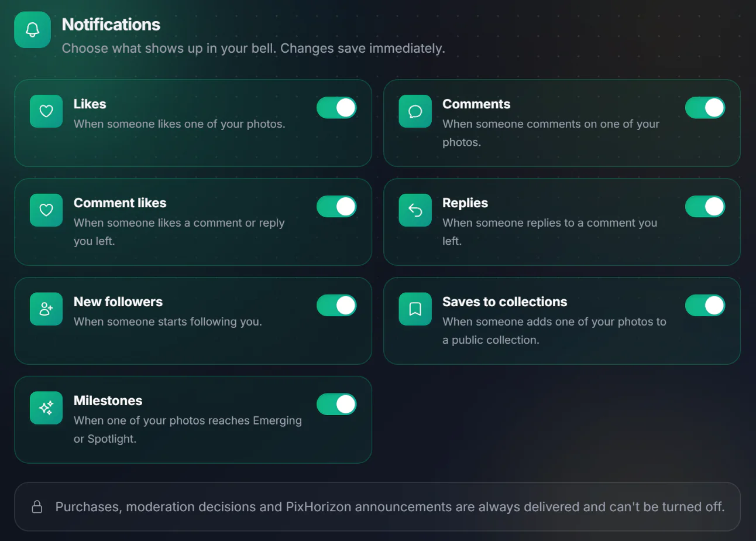Click the 'Comment likes' card title
Screen dimensions: 756x541
pyautogui.click(x=120, y=203)
